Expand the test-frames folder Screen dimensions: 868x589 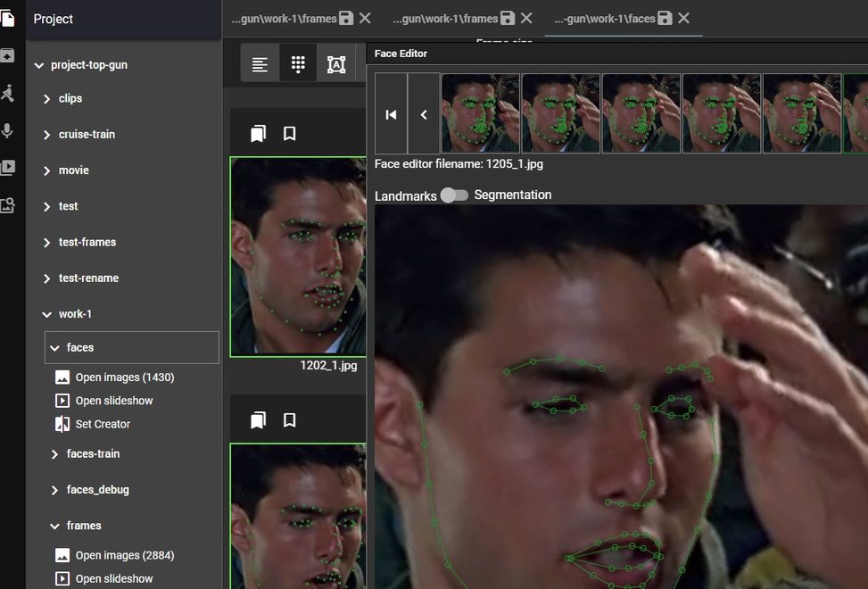[46, 243]
